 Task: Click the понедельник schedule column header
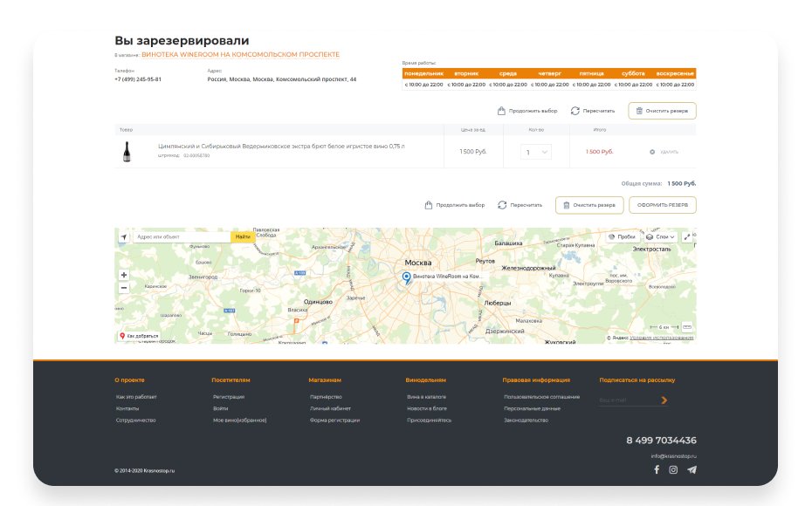click(423, 73)
